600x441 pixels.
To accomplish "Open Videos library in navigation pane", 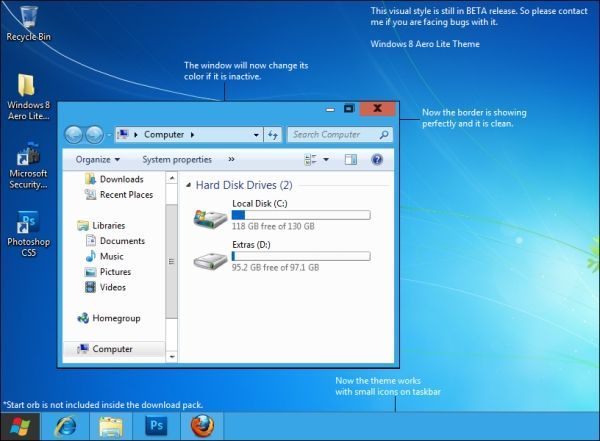I will click(x=105, y=287).
